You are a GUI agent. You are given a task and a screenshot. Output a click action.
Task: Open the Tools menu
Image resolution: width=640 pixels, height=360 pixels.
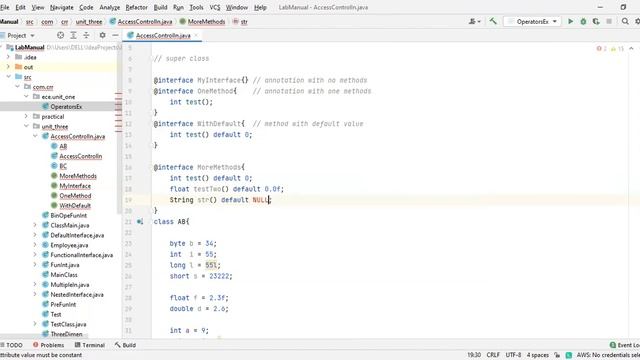(196, 7)
